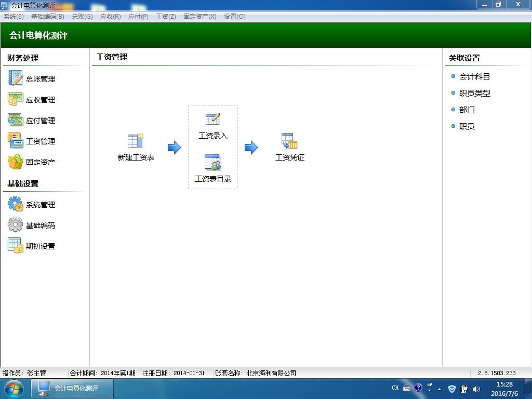Click the taskbar clock 15:28
Viewport: 532px width, 399px height.
coord(504,384)
